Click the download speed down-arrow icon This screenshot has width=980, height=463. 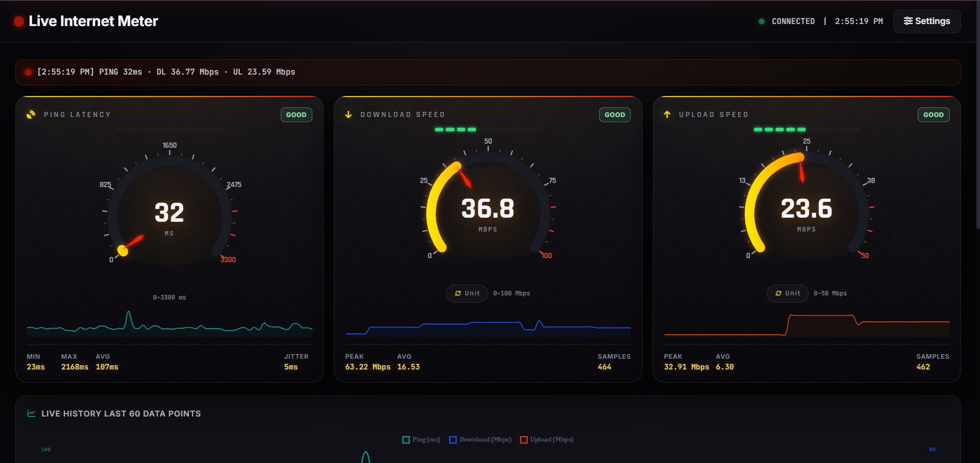point(349,114)
